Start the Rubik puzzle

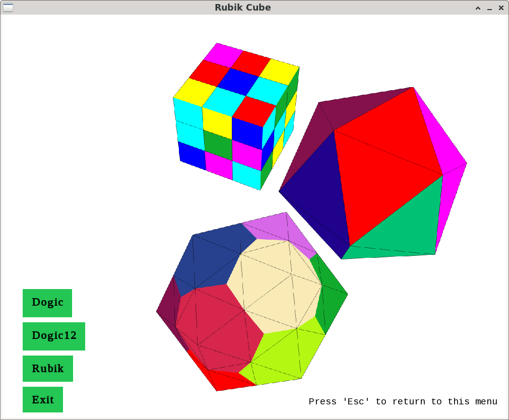[x=48, y=369]
